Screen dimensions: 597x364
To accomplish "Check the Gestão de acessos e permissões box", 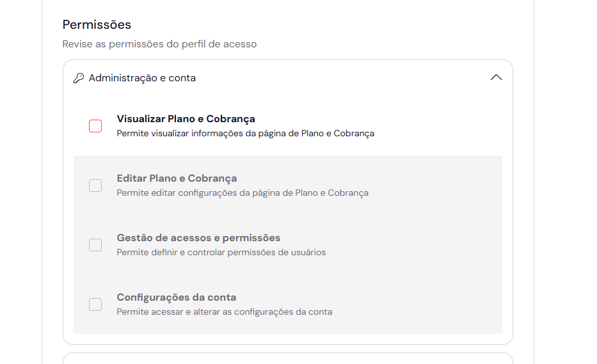I will coord(95,245).
